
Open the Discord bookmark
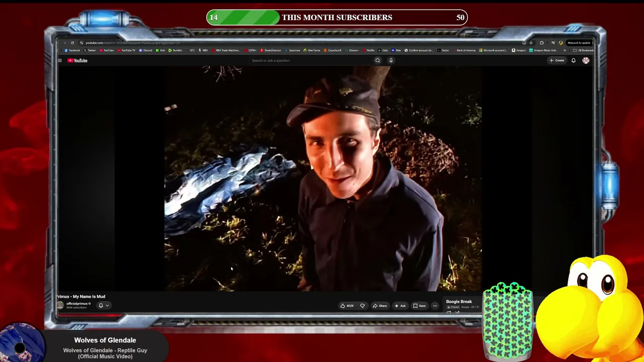coord(145,50)
